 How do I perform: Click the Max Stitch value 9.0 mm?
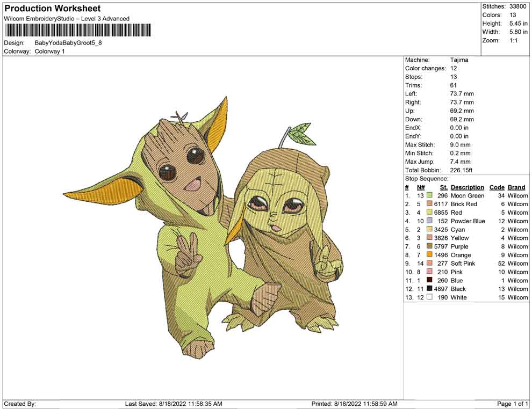pyautogui.click(x=460, y=145)
